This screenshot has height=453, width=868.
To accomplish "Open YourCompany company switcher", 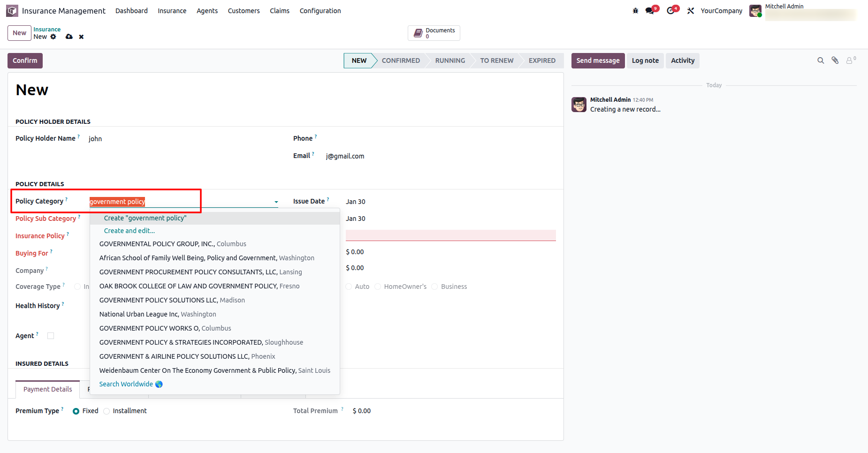I will [722, 11].
